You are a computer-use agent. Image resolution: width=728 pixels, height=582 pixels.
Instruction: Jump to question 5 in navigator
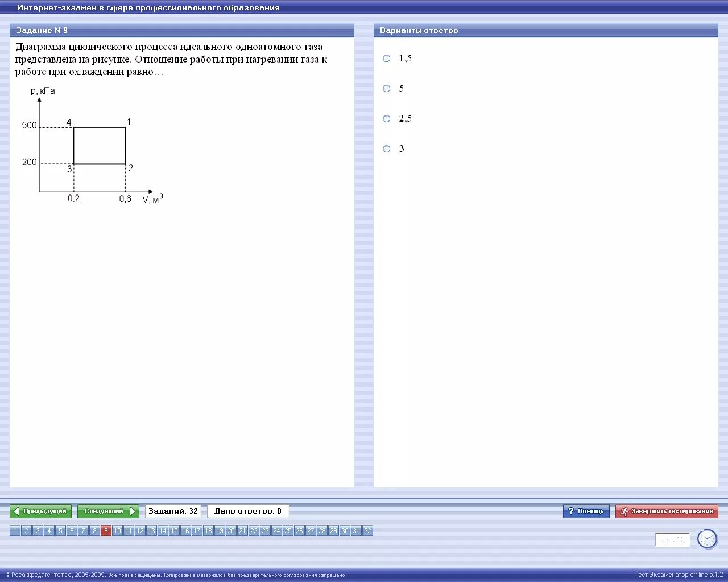tap(60, 531)
